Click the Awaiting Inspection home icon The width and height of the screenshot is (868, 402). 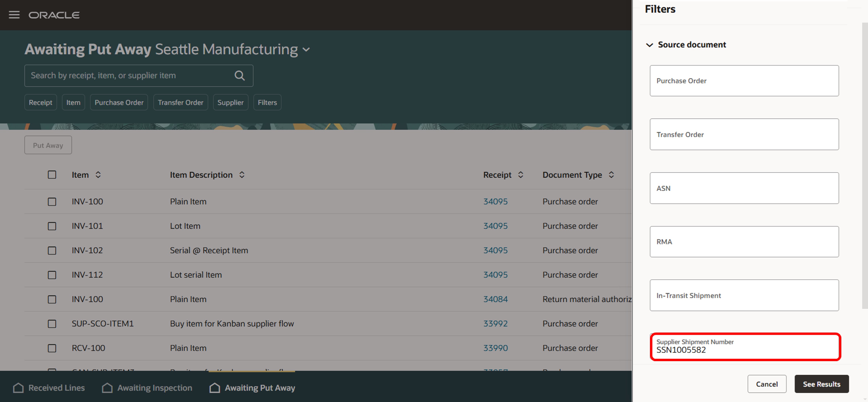coord(107,388)
